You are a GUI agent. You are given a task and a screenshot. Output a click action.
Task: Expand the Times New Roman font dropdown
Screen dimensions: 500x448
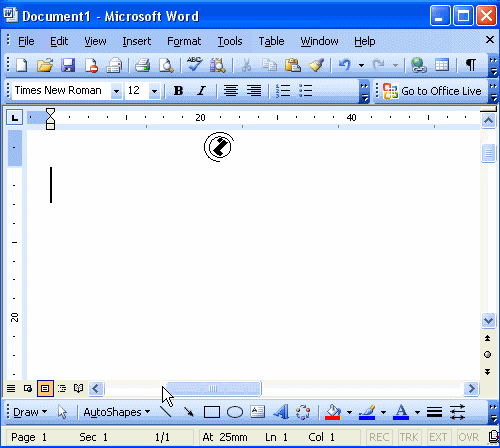(116, 91)
